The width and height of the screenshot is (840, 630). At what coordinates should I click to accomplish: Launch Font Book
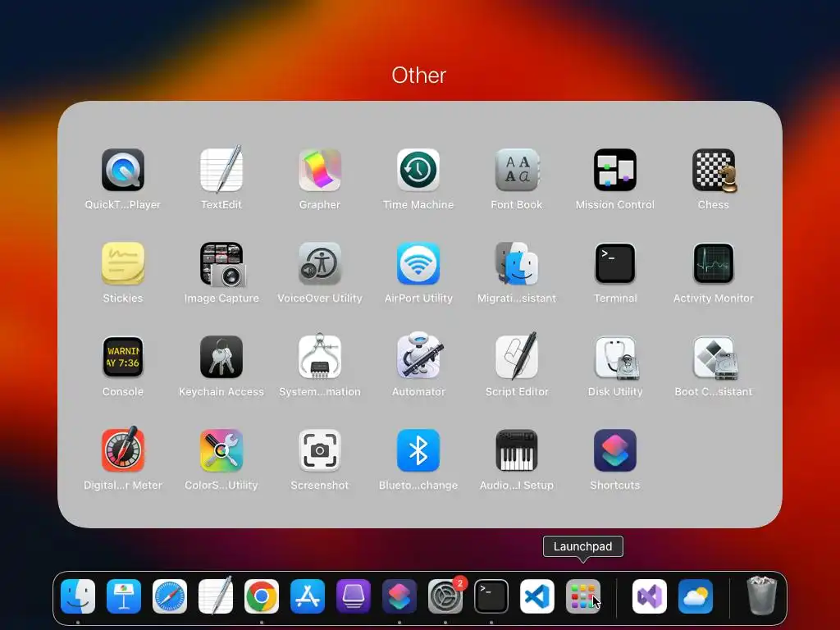click(x=517, y=170)
